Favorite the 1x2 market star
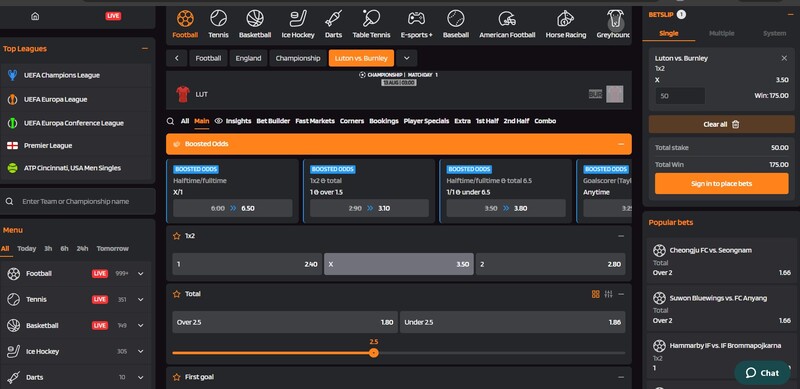Image resolution: width=800 pixels, height=389 pixels. [177, 236]
